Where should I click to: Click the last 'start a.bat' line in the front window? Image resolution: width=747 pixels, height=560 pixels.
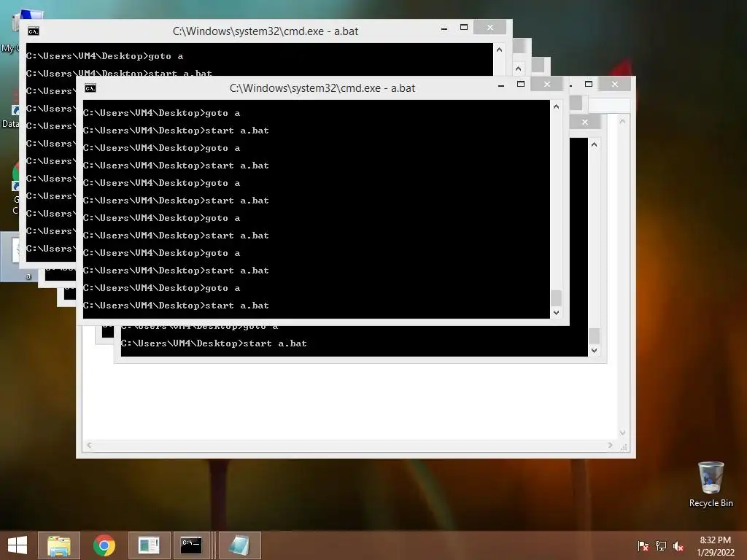[x=176, y=306]
